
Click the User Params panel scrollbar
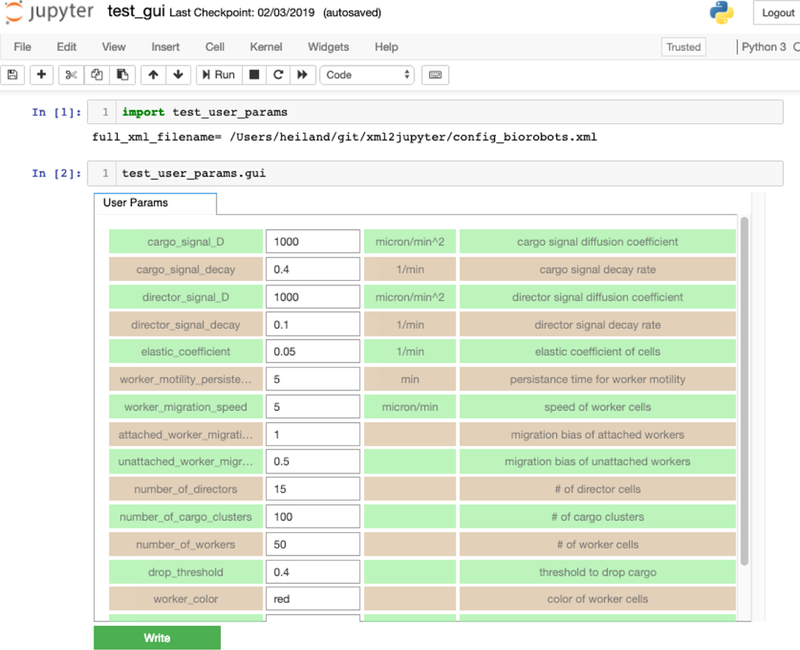coord(744,390)
